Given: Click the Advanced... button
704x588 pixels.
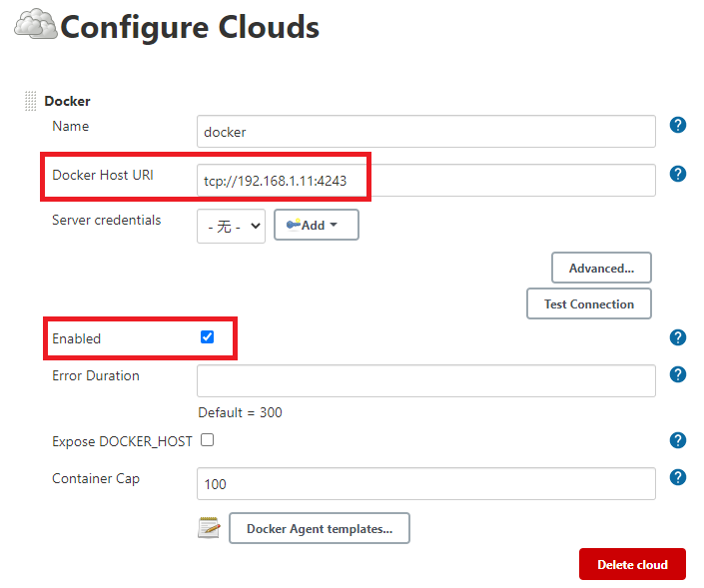Looking at the screenshot, I should pyautogui.click(x=601, y=268).
